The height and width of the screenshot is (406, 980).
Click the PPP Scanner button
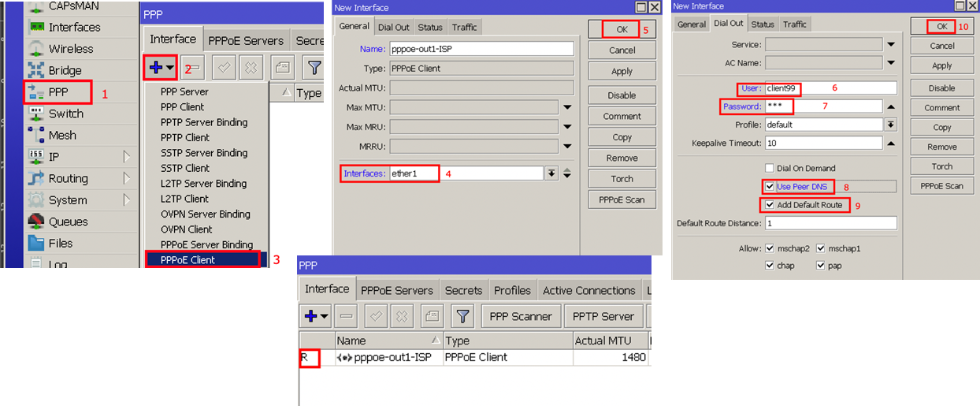(x=521, y=316)
